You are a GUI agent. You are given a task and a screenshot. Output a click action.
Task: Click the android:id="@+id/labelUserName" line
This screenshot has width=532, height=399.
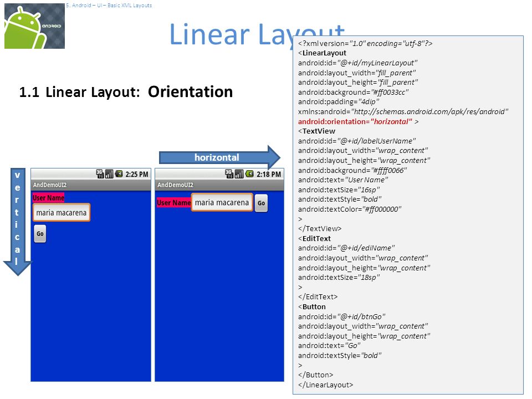357,141
